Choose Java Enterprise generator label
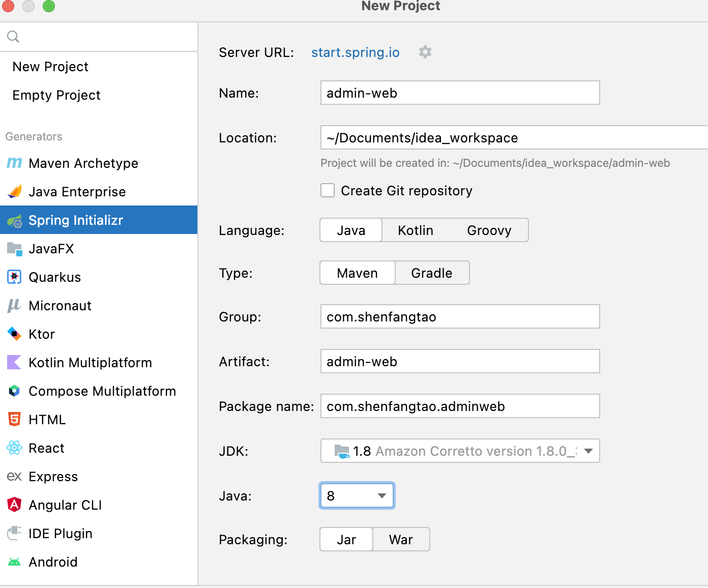Screen dimensions: 708x588 (77, 192)
